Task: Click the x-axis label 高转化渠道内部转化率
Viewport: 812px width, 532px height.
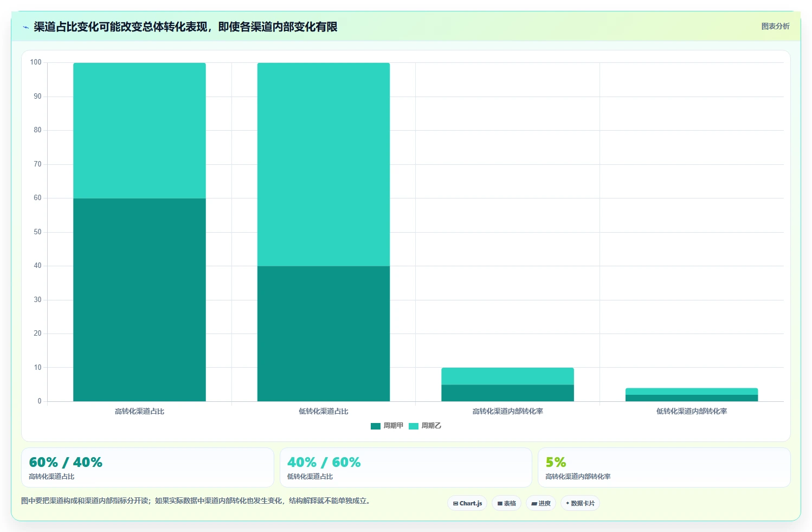Action: click(x=507, y=412)
